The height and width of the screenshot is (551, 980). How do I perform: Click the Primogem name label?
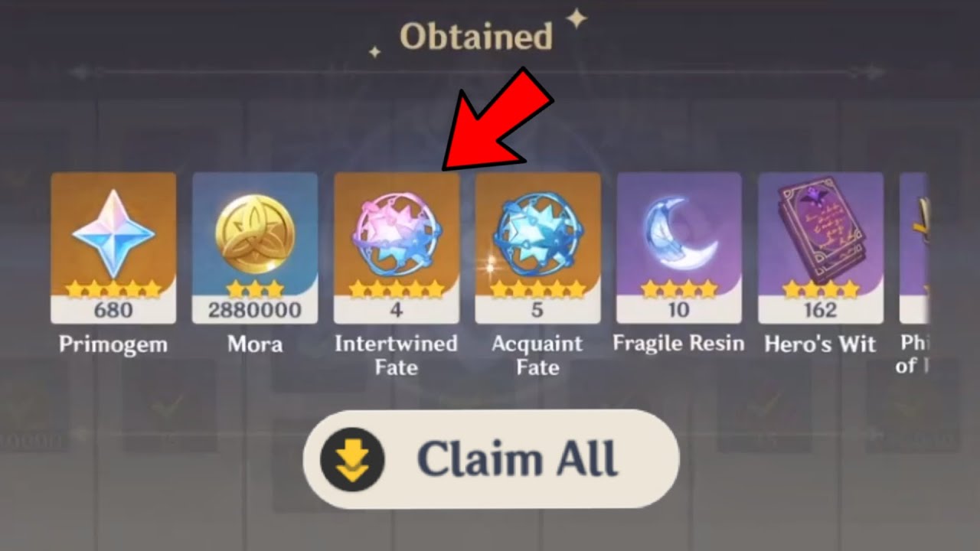pos(113,344)
